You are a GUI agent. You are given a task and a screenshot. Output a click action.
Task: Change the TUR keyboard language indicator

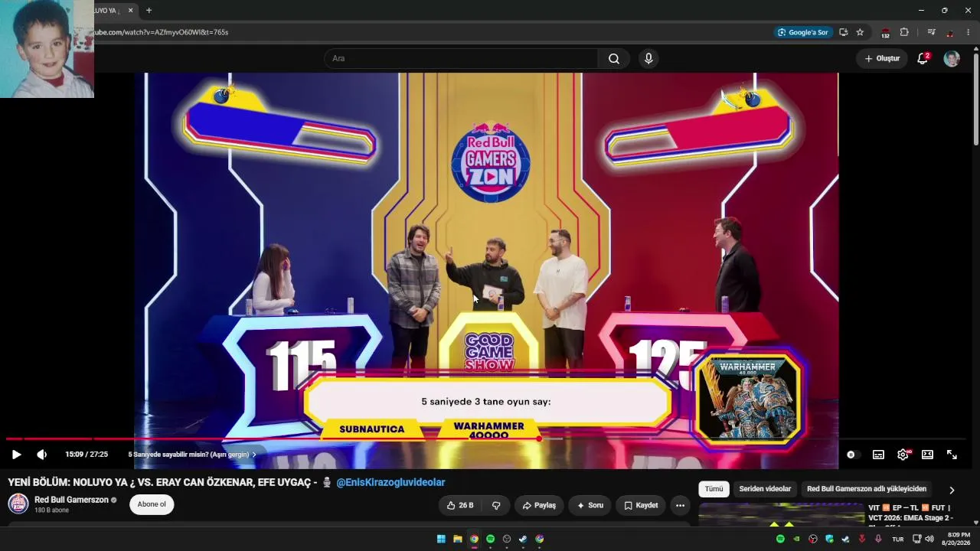click(898, 539)
